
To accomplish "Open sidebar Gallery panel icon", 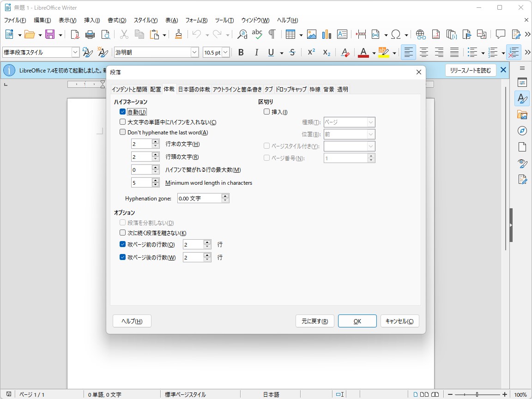I will click(522, 115).
